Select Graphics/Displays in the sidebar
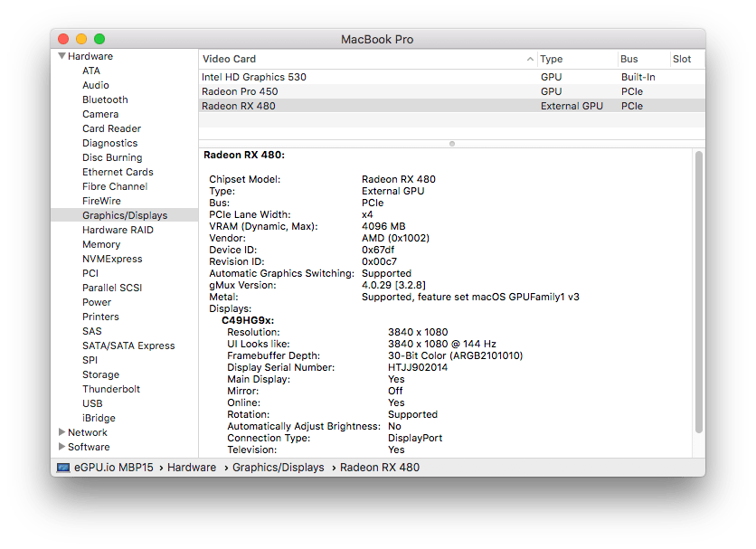 tap(125, 215)
